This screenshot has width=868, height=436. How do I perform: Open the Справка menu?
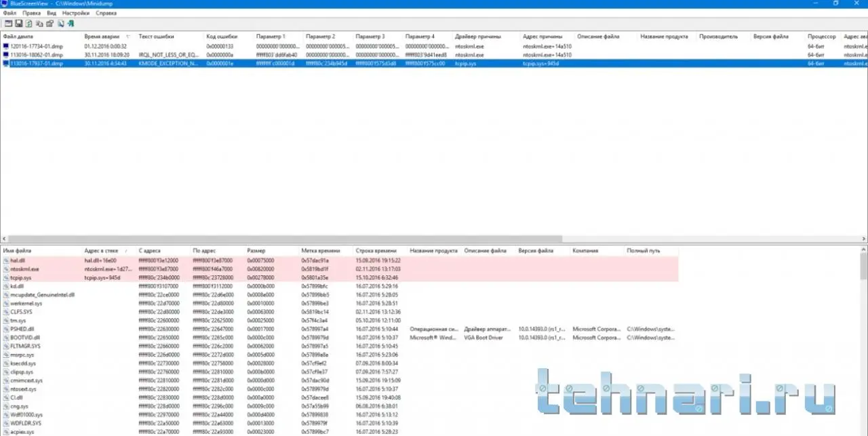tap(106, 13)
